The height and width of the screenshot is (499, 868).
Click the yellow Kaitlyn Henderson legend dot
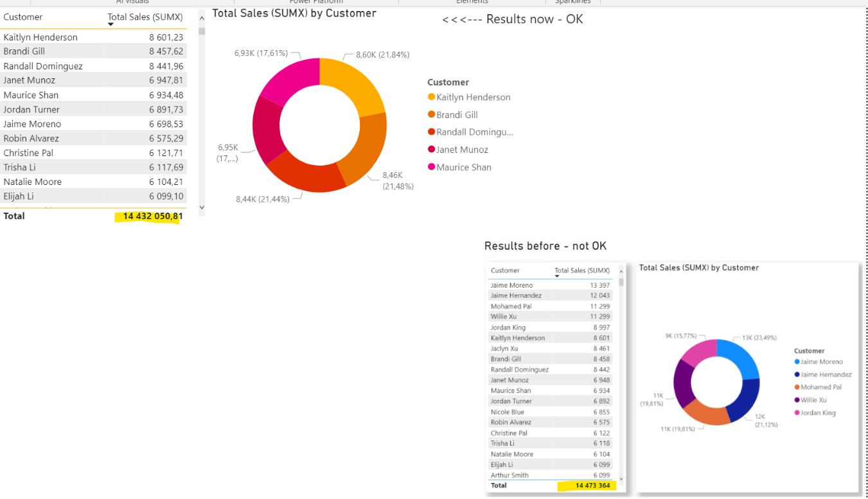(431, 97)
